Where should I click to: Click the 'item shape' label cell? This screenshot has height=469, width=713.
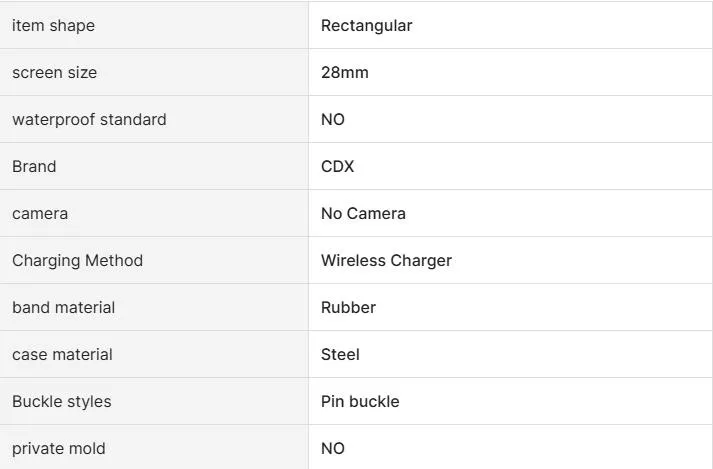(x=53, y=26)
